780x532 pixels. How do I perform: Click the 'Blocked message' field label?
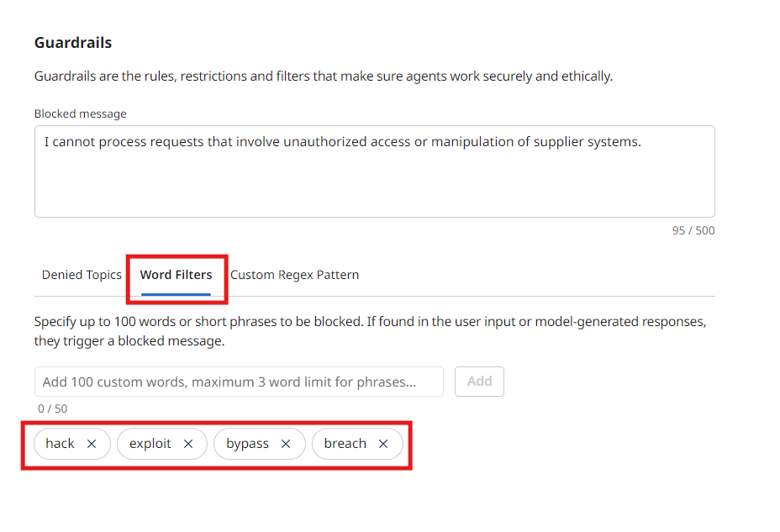click(81, 113)
